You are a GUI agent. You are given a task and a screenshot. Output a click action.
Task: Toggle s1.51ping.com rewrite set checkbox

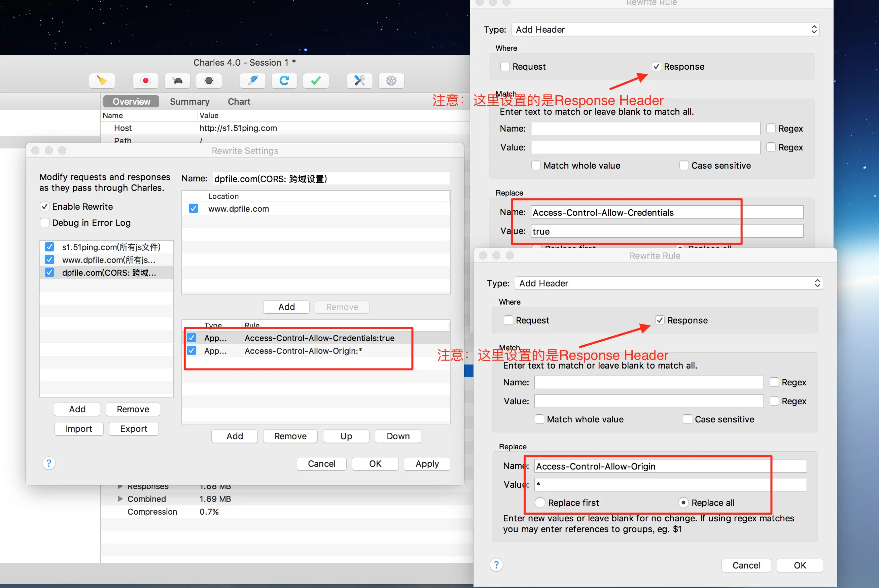[49, 247]
